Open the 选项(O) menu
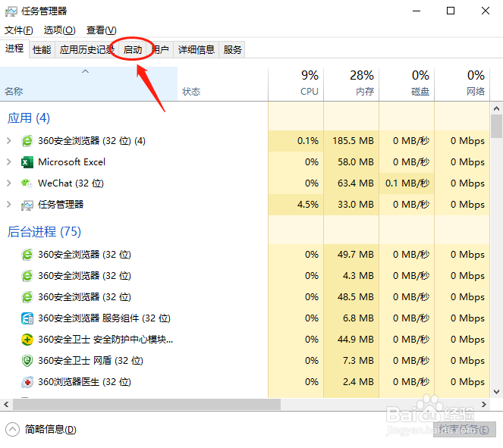 coord(60,30)
